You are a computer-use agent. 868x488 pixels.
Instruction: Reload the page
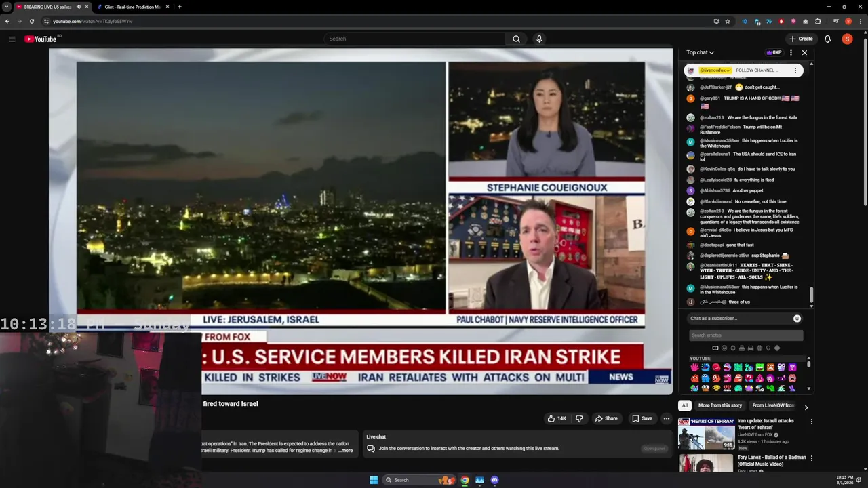[x=31, y=21]
